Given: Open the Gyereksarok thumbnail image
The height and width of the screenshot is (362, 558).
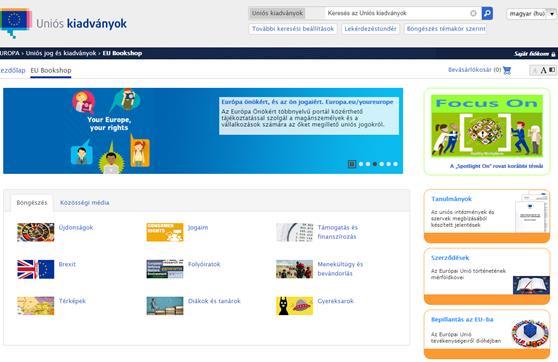Looking at the screenshot, I should (294, 306).
